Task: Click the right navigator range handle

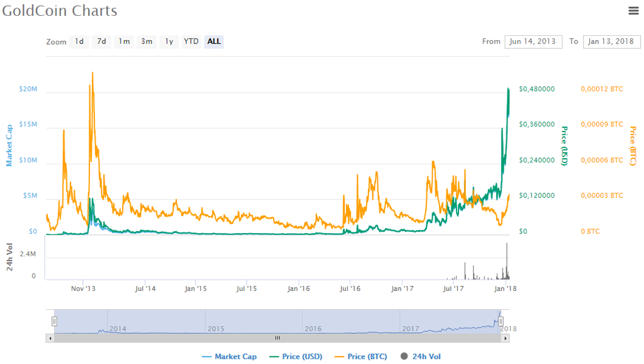Action: pos(501,321)
